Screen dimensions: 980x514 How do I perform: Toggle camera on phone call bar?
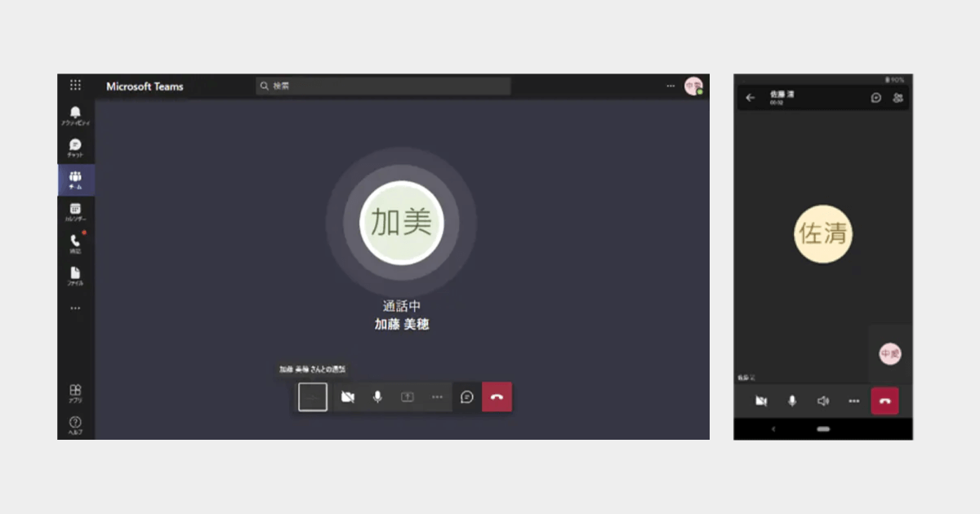tap(761, 401)
